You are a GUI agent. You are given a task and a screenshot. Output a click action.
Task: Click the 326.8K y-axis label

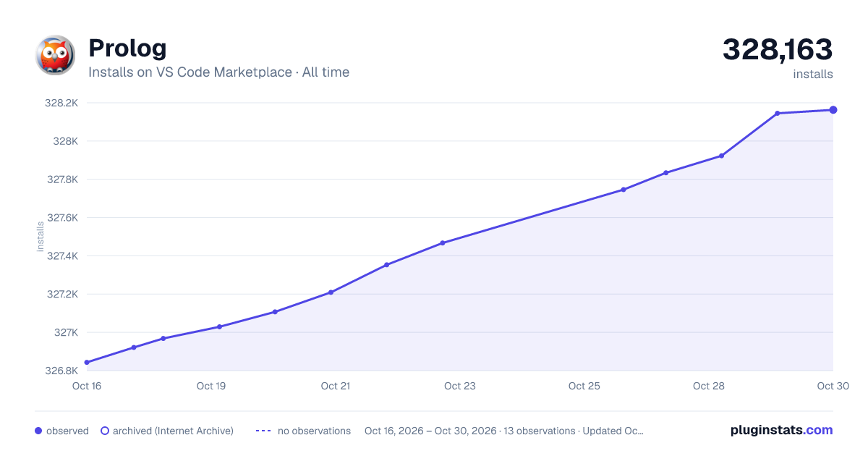click(x=61, y=371)
